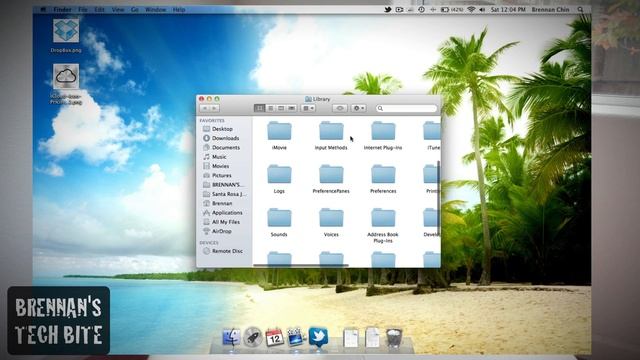Go back in Finder window

pos(205,108)
